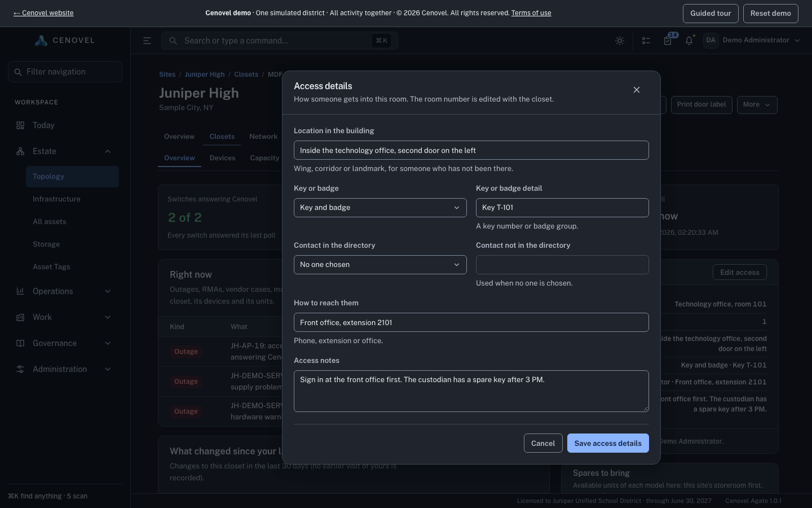The height and width of the screenshot is (508, 812).
Task: Click the DA user avatar
Action: pyautogui.click(x=710, y=40)
